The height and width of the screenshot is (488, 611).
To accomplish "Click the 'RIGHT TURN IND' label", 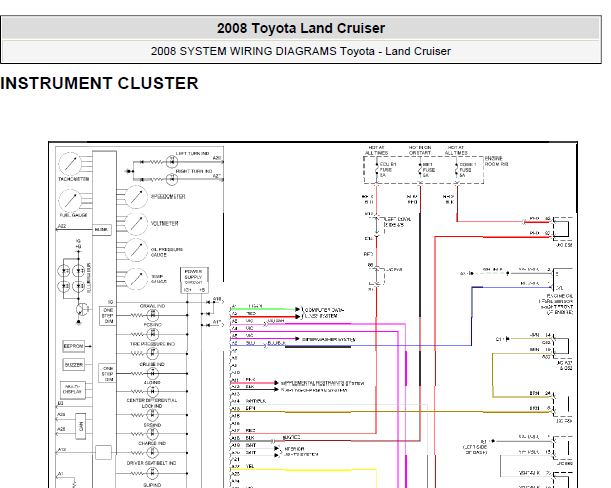I will pyautogui.click(x=194, y=171).
